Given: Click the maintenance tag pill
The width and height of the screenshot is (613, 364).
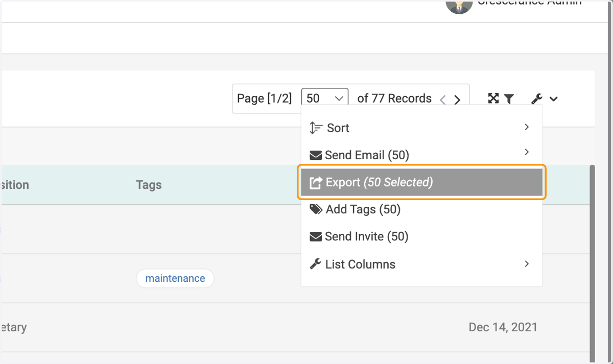Looking at the screenshot, I should pos(175,278).
